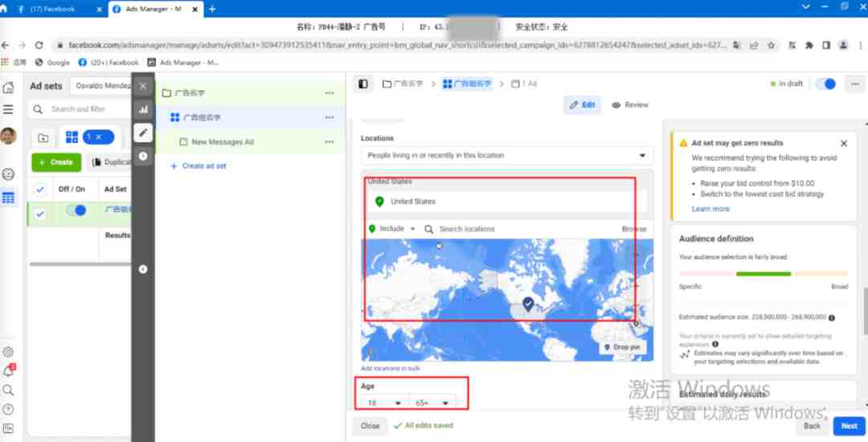Open the help question mark icon
The image size is (868, 442).
8,409
